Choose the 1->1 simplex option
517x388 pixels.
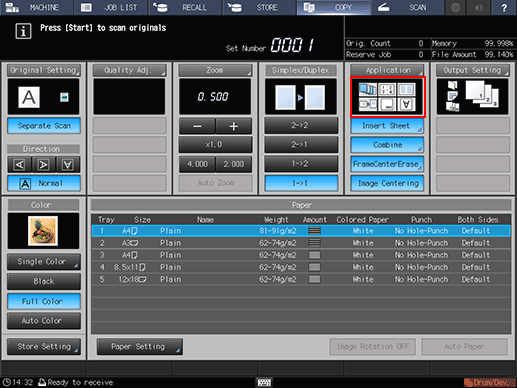coord(301,183)
